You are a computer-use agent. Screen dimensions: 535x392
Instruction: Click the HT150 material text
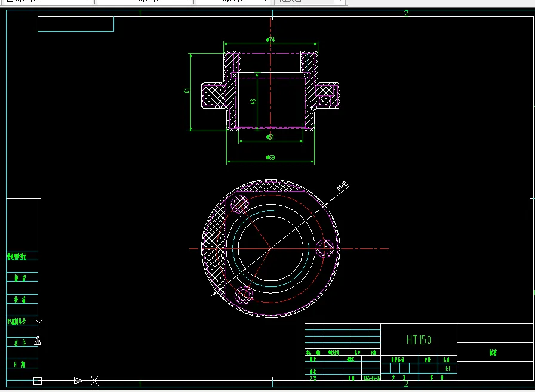click(419, 340)
